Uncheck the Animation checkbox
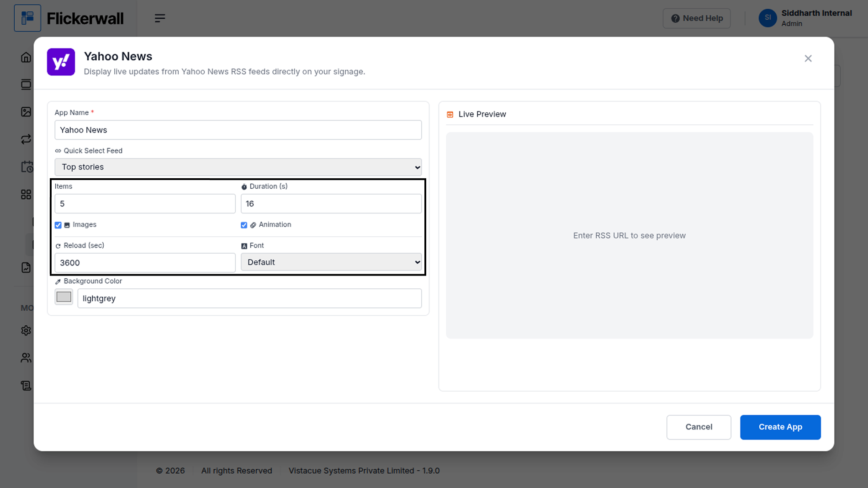 (x=244, y=225)
